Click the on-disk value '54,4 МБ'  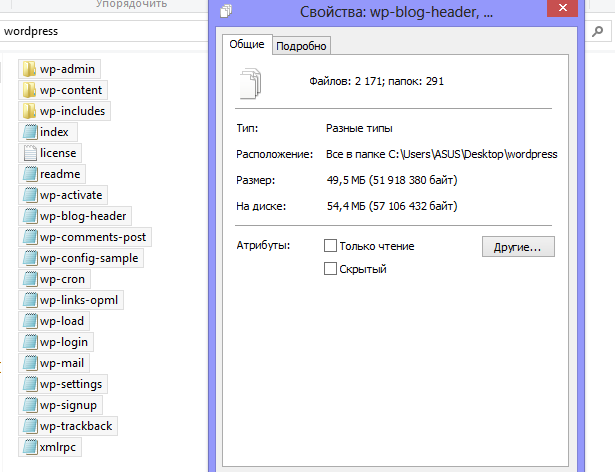point(346,206)
